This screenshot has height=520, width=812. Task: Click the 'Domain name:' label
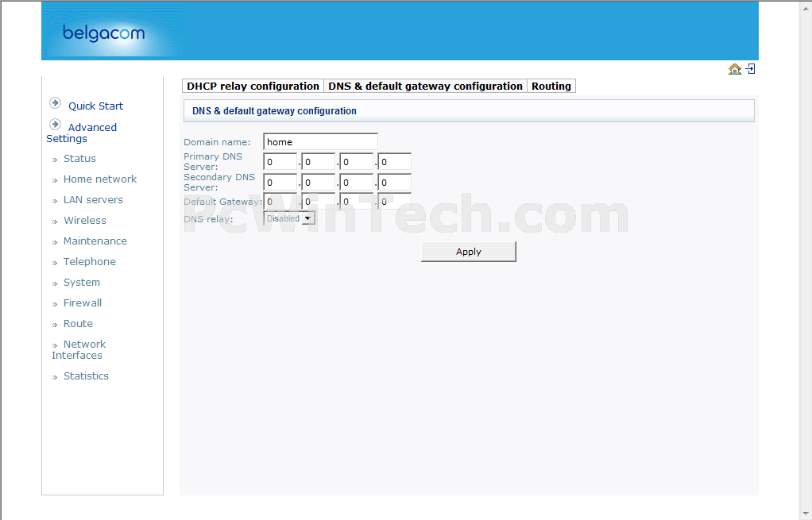pos(217,142)
